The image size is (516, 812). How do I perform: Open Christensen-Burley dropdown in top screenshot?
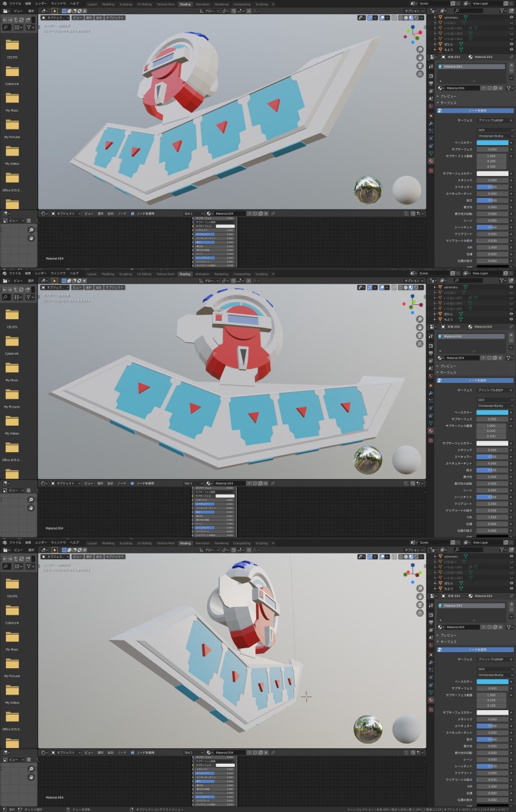tap(495, 135)
